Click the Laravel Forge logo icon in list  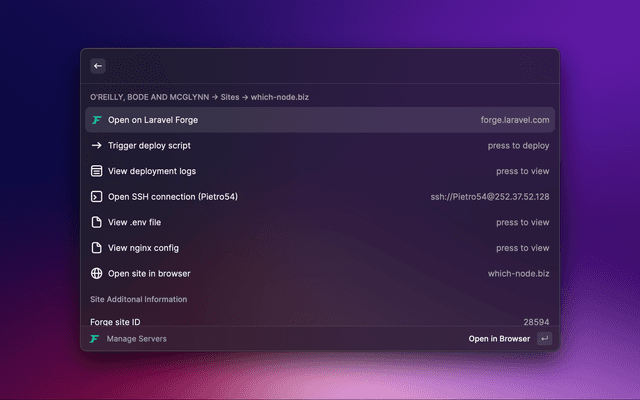[x=97, y=120]
